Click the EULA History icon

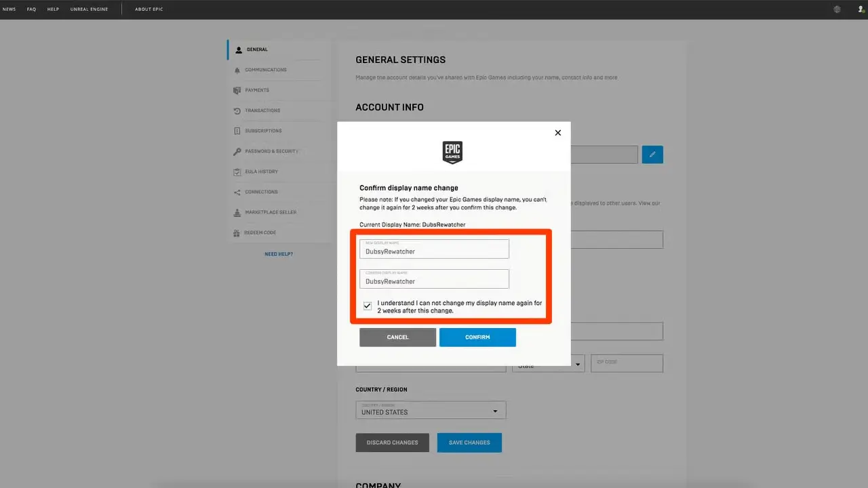point(237,171)
